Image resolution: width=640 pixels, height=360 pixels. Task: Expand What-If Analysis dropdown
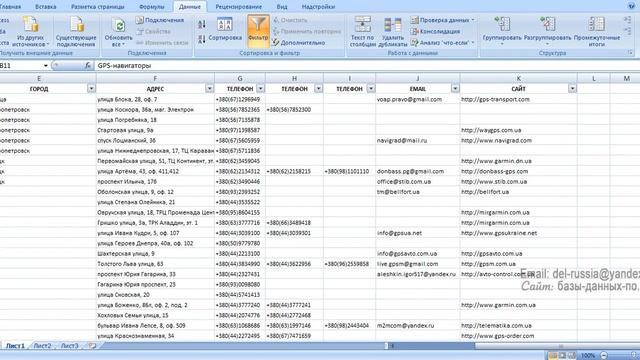point(473,42)
